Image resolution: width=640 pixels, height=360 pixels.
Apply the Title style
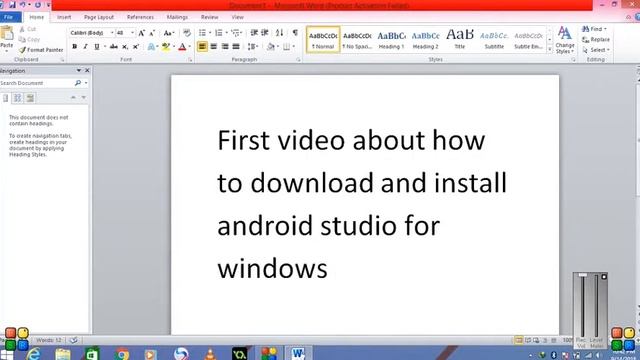point(460,40)
